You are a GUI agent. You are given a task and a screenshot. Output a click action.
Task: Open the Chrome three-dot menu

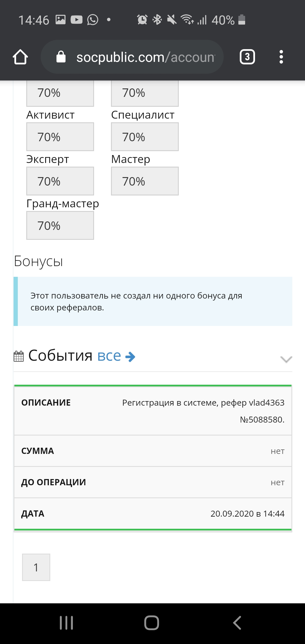click(x=281, y=57)
